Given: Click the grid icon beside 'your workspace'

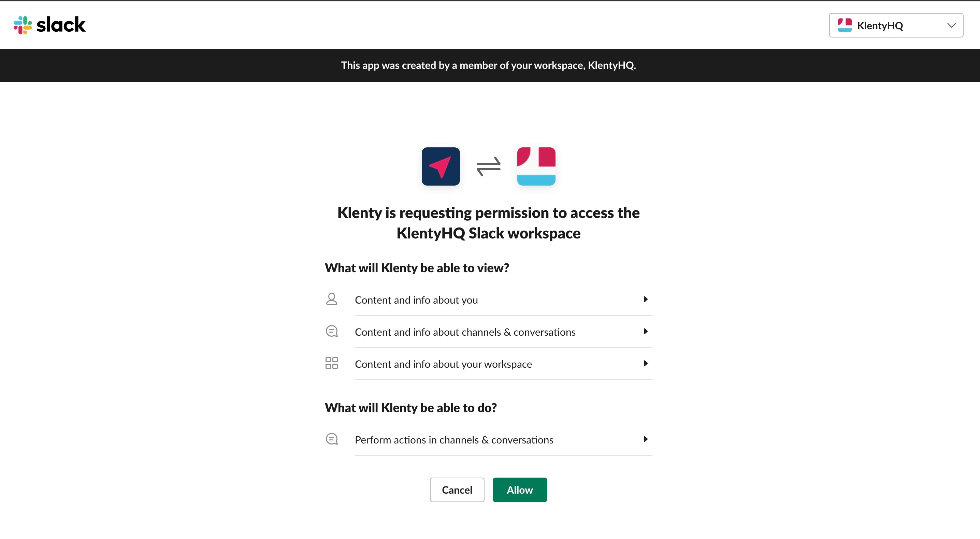Looking at the screenshot, I should pyautogui.click(x=331, y=363).
